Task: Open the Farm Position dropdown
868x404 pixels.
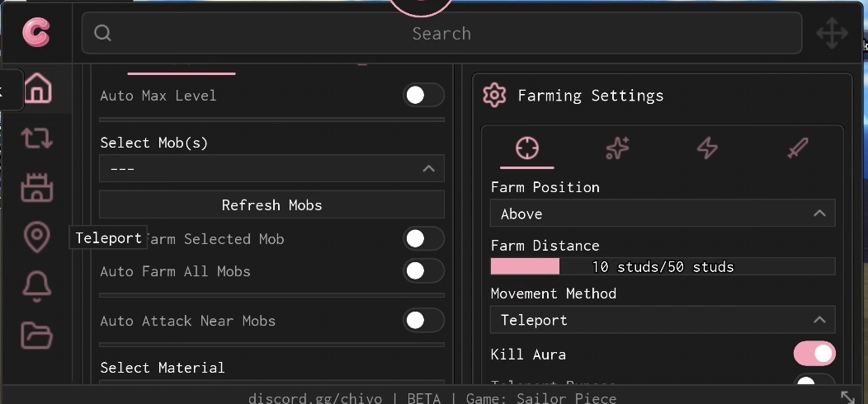Action: 663,214
